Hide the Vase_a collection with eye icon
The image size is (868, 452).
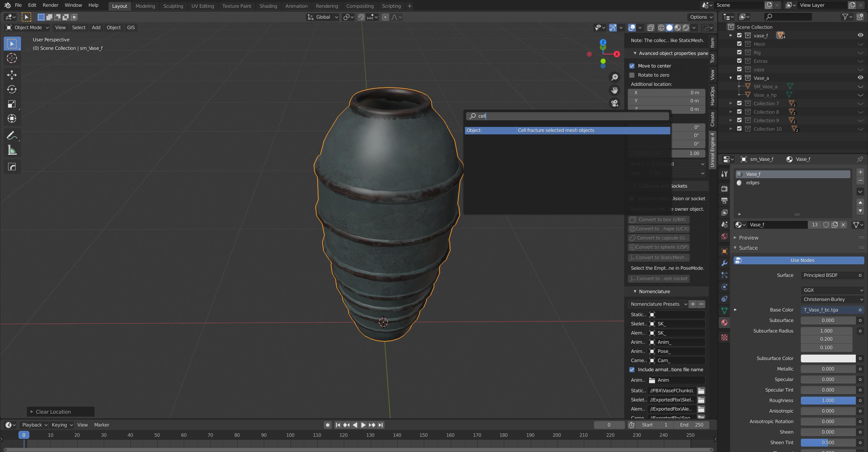[860, 78]
